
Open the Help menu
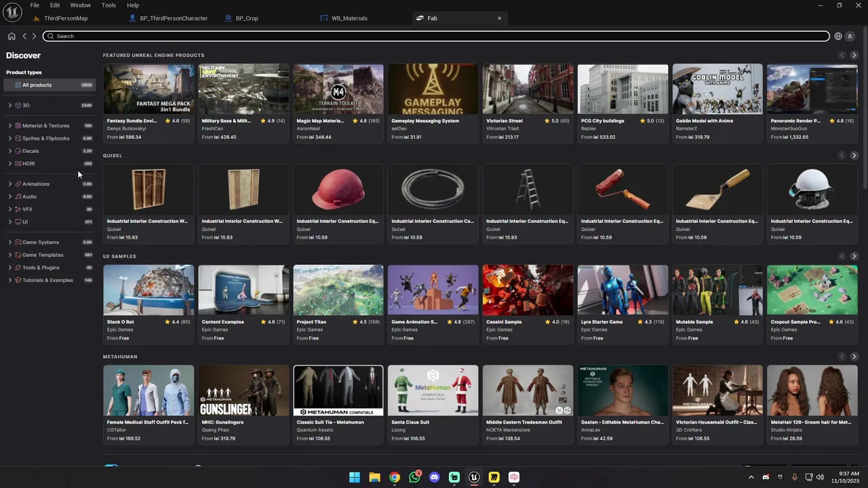click(133, 5)
